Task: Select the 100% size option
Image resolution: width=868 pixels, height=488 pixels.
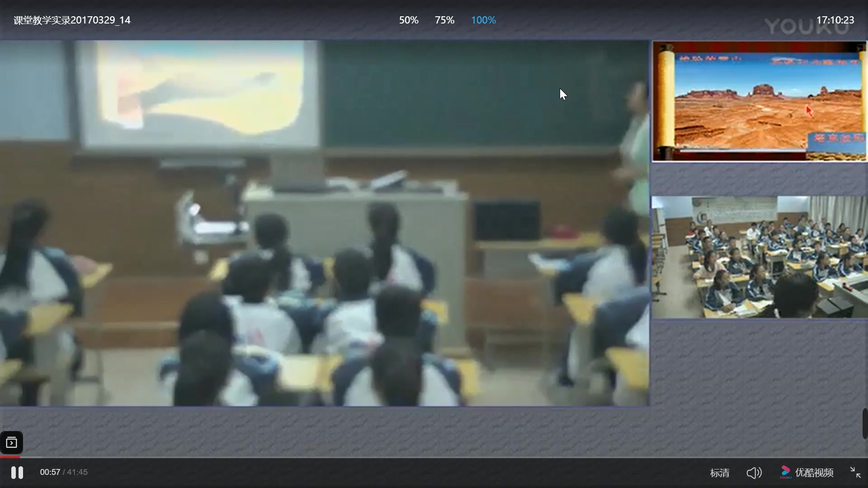Action: [x=483, y=20]
